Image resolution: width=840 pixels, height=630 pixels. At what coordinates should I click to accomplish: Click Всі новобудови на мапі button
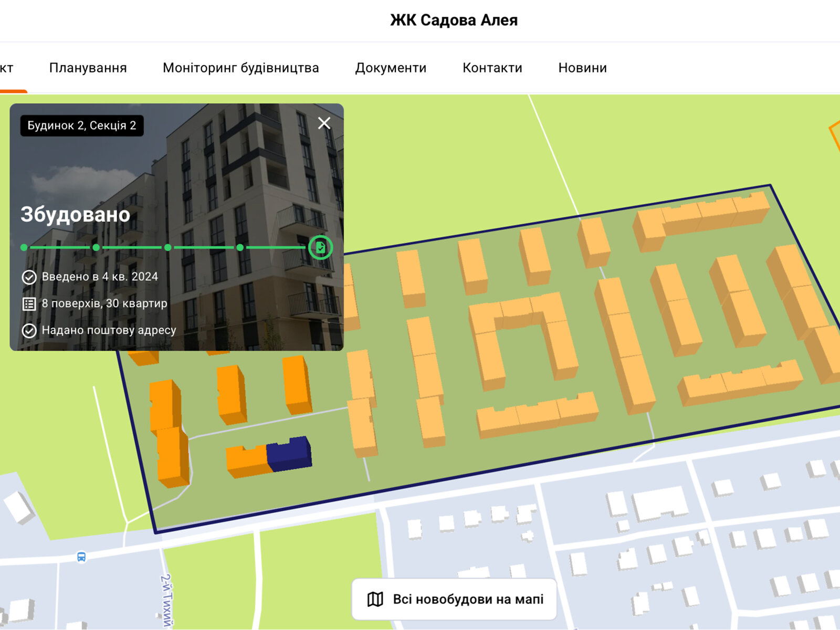pyautogui.click(x=454, y=599)
